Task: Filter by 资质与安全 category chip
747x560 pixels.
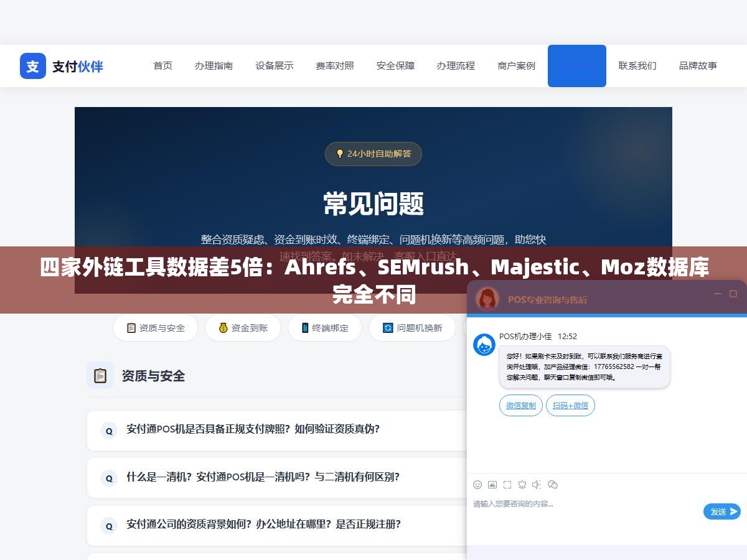Action: pos(156,328)
